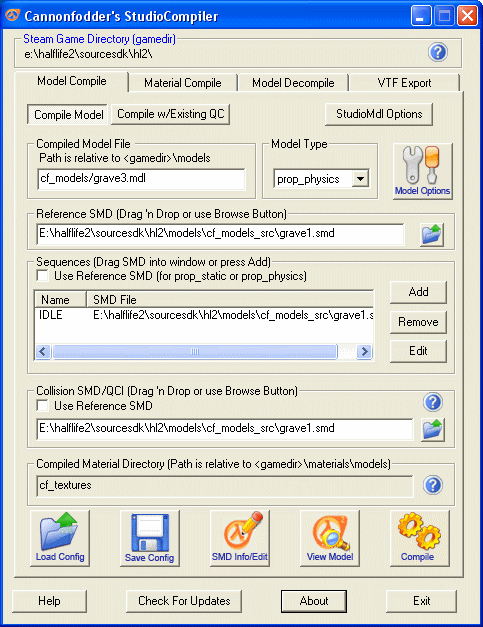Viewport: 483px width, 627px height.
Task: Click the Load Config folder icon
Action: (60, 538)
